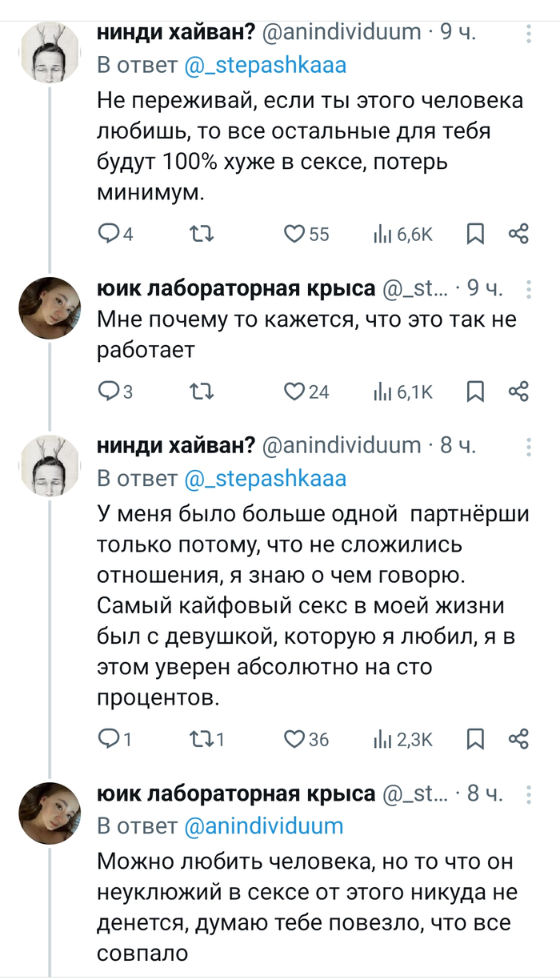This screenshot has width=560, height=980.
Task: Like the tweet with 55 likes
Action: point(297,234)
